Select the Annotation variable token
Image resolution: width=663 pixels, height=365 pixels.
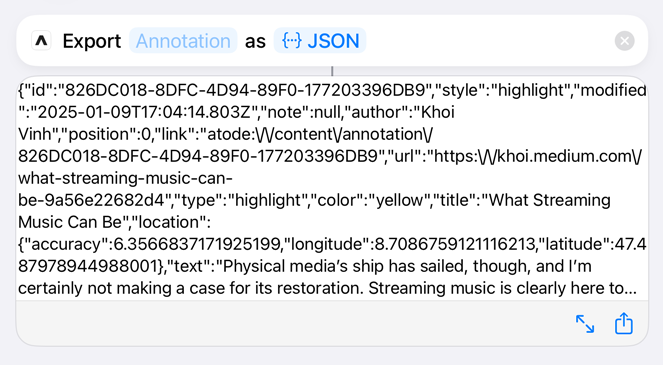(x=183, y=41)
